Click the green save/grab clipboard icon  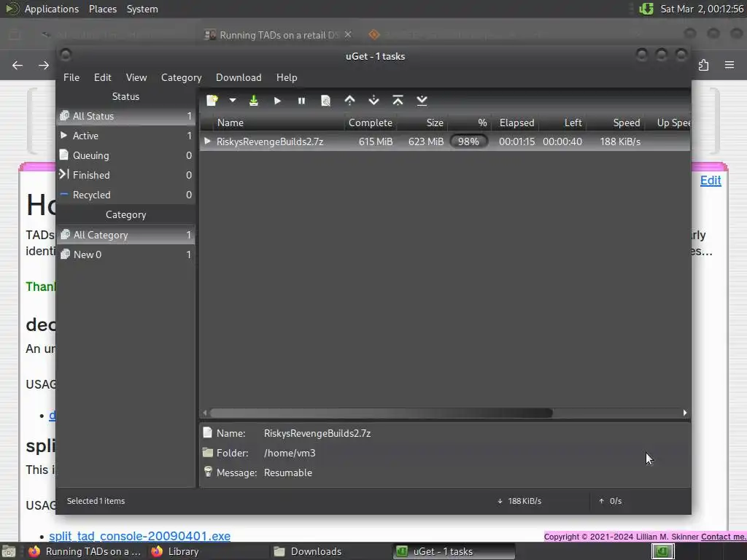click(253, 101)
